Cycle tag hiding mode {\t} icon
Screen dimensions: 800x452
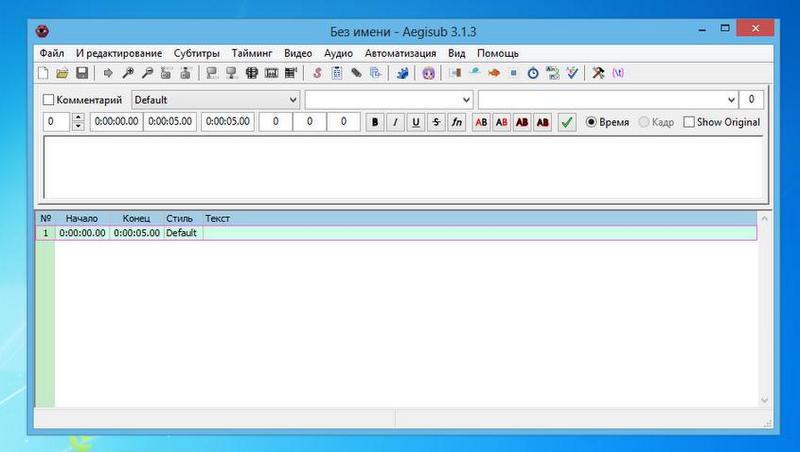coord(618,73)
